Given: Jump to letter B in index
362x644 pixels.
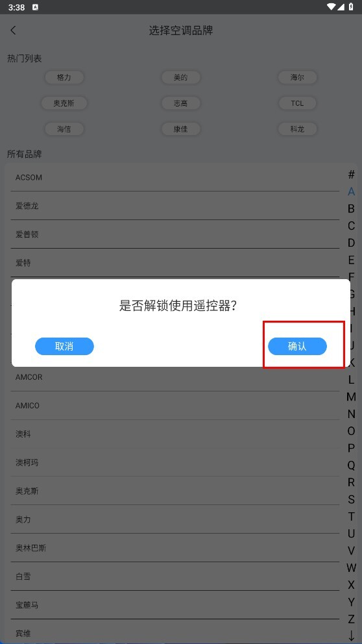Looking at the screenshot, I should coord(351,208).
